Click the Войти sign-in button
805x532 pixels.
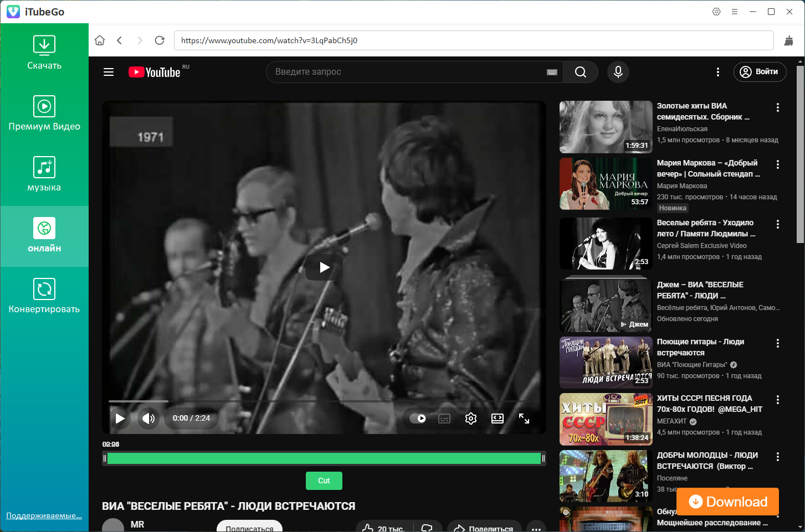760,72
